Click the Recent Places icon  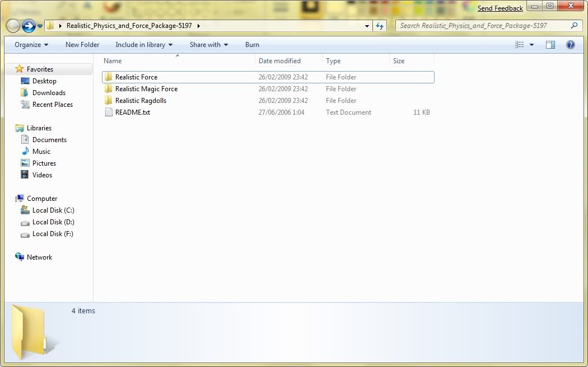click(25, 105)
